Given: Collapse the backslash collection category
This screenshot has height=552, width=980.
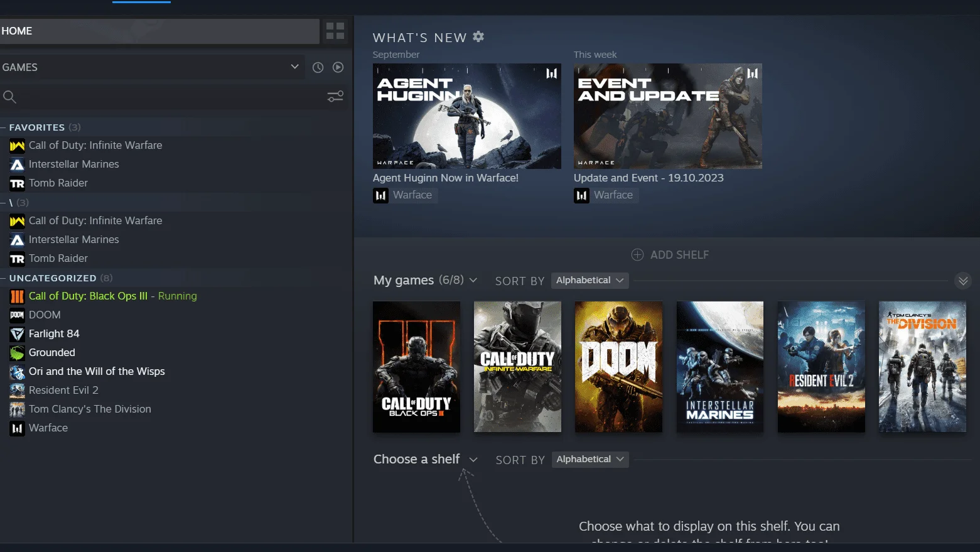Looking at the screenshot, I should [3, 203].
